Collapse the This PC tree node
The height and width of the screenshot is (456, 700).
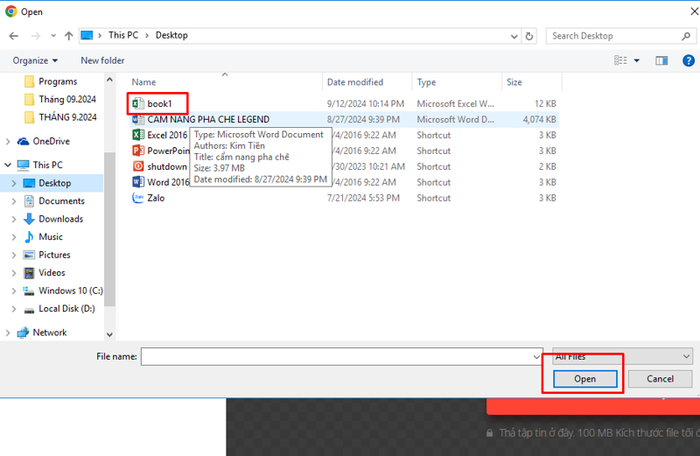[8, 165]
